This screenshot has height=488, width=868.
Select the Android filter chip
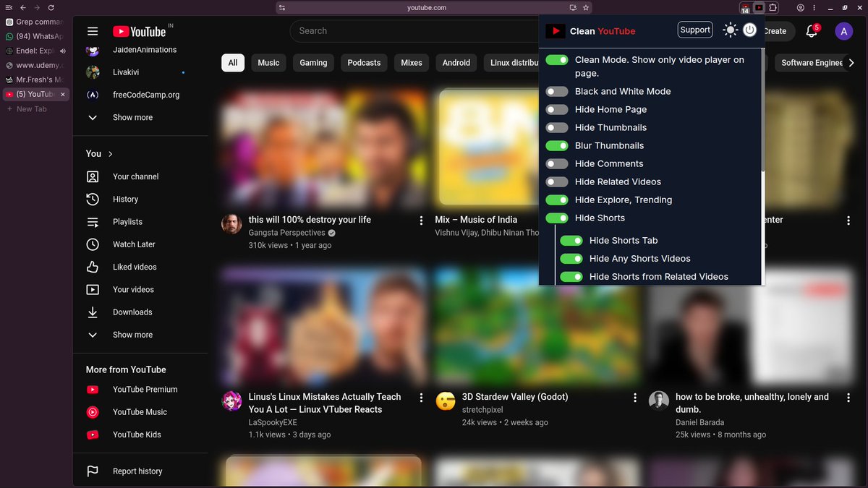(456, 63)
